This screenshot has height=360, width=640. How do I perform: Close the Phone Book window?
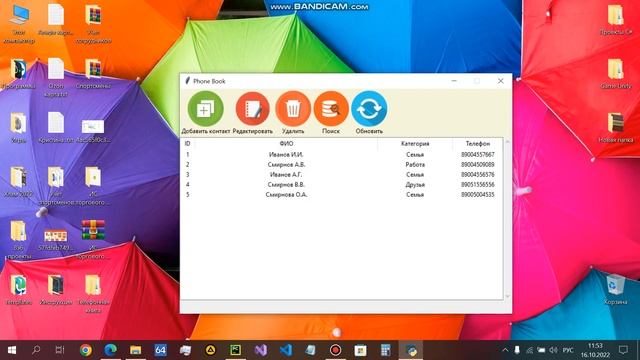tap(500, 81)
